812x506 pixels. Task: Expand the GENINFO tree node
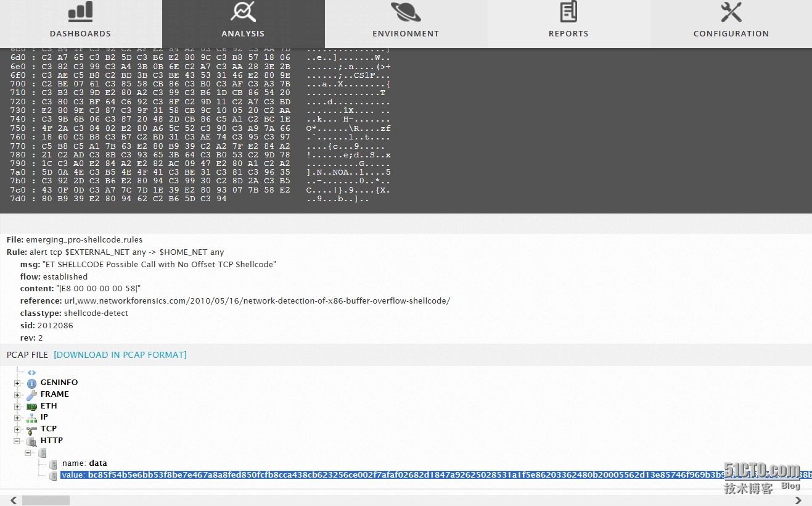(x=17, y=383)
